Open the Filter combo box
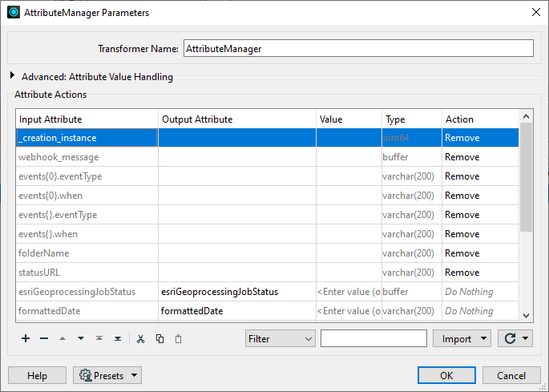 coord(280,338)
